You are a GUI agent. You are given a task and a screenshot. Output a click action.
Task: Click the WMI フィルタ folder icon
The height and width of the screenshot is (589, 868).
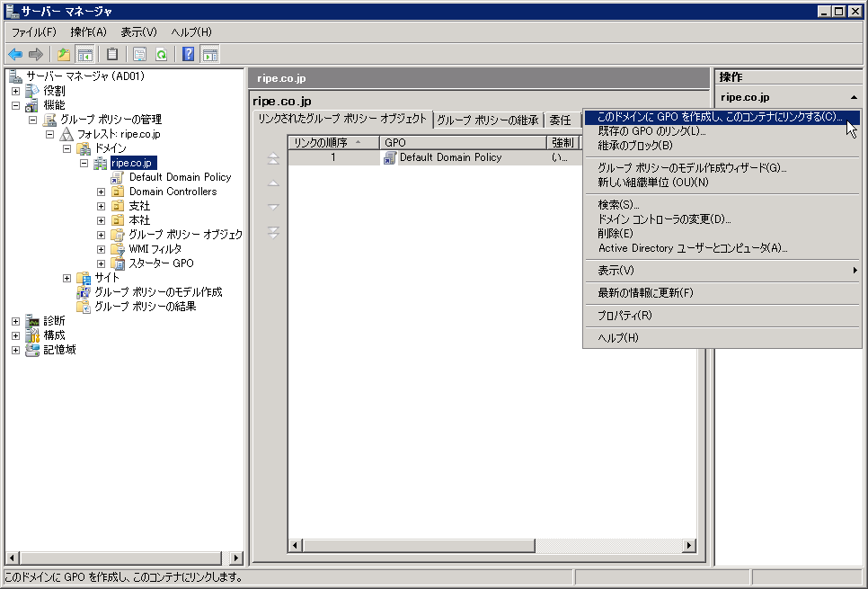point(118,249)
